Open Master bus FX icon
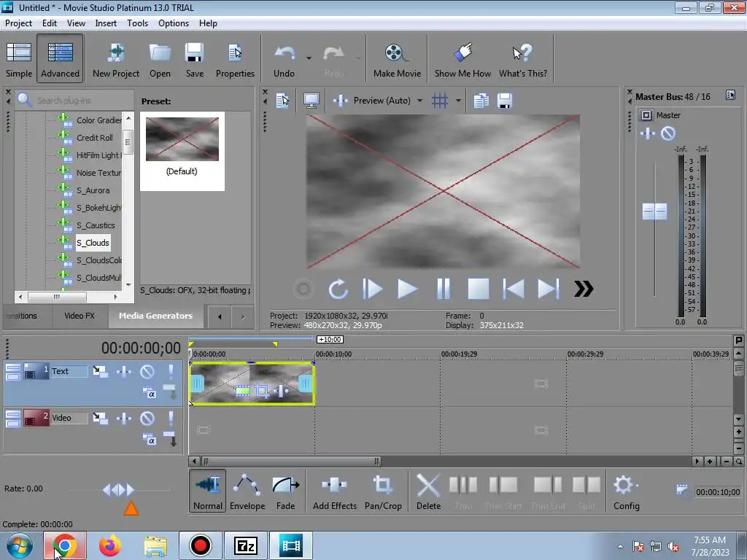Screen dimensions: 747x560 [x=648, y=134]
